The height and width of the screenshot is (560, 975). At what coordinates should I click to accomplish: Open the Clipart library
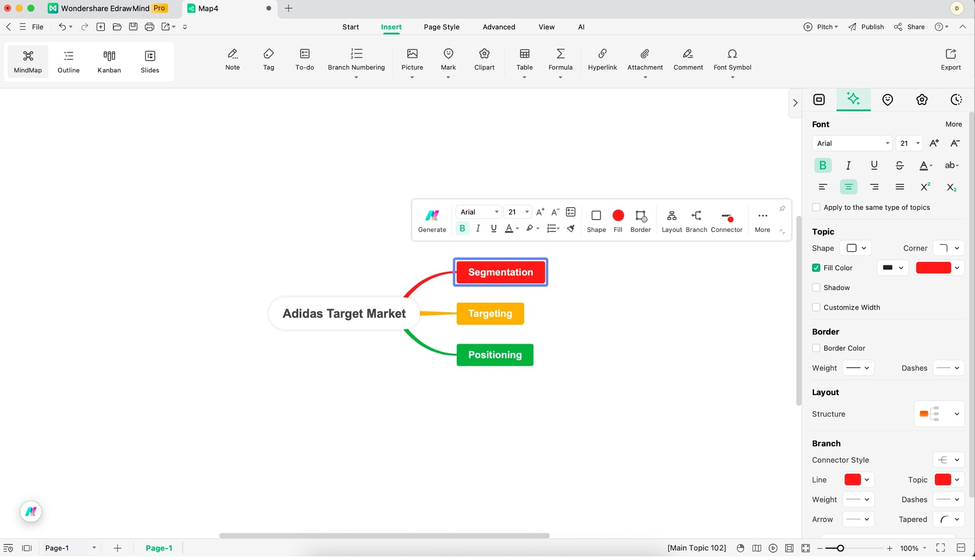pos(484,60)
